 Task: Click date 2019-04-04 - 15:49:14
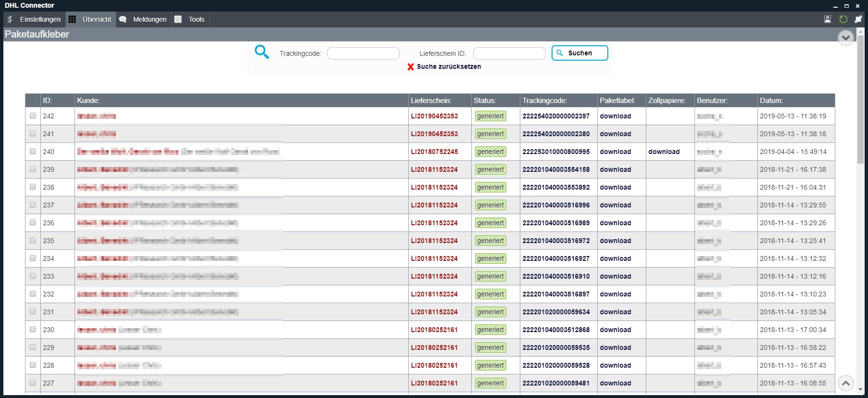pos(793,152)
